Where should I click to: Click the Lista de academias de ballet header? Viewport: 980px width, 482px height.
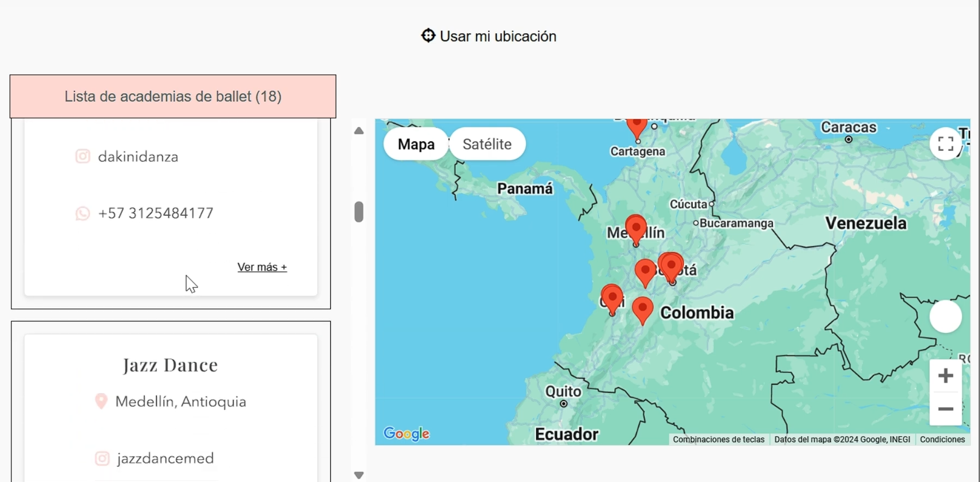click(173, 97)
